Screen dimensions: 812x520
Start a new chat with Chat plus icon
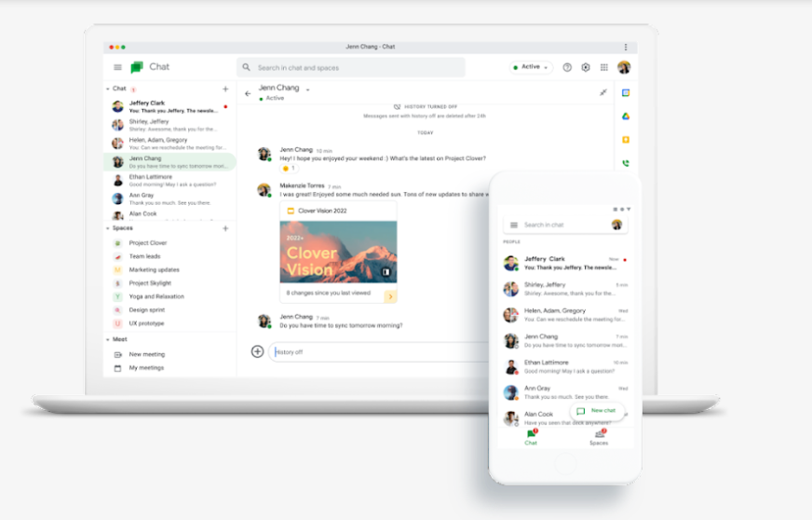[x=225, y=89]
